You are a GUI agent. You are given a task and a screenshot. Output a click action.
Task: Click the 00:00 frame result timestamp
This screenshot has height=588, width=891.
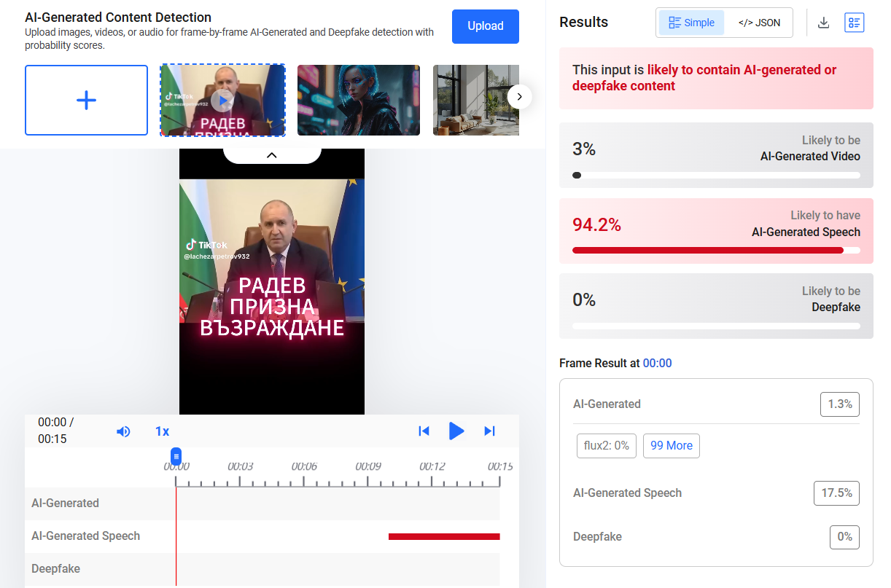657,363
